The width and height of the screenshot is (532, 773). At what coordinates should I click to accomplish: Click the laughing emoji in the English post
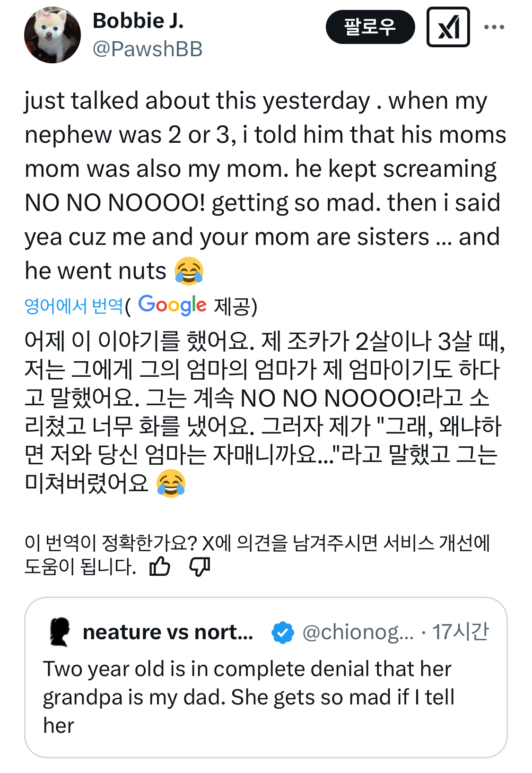189,271
